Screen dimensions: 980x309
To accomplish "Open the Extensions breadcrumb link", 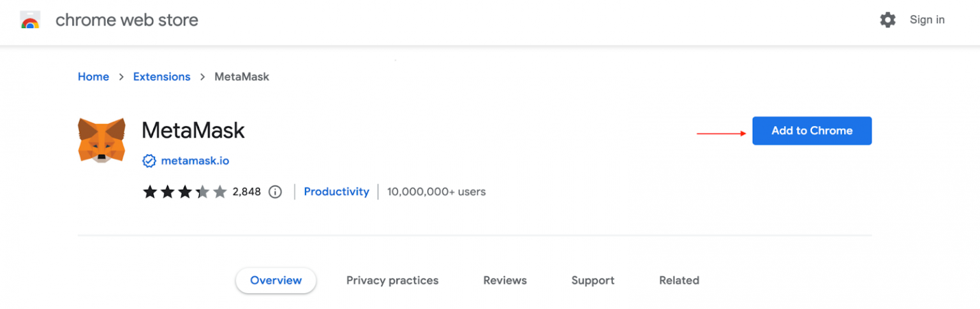I will [161, 76].
